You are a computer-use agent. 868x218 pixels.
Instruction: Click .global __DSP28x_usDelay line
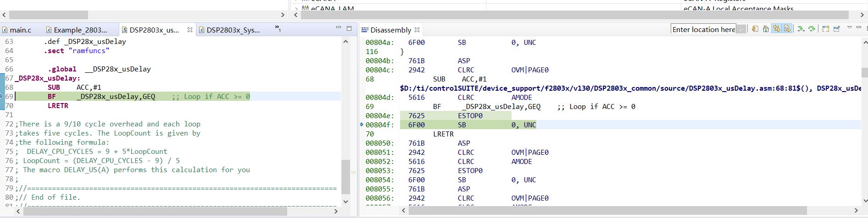pyautogui.click(x=100, y=69)
